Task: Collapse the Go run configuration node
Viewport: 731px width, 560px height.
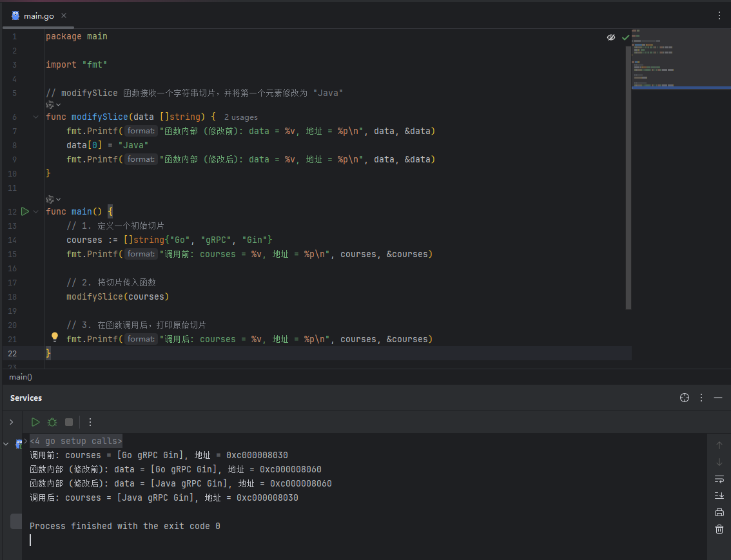Action: pos(6,444)
